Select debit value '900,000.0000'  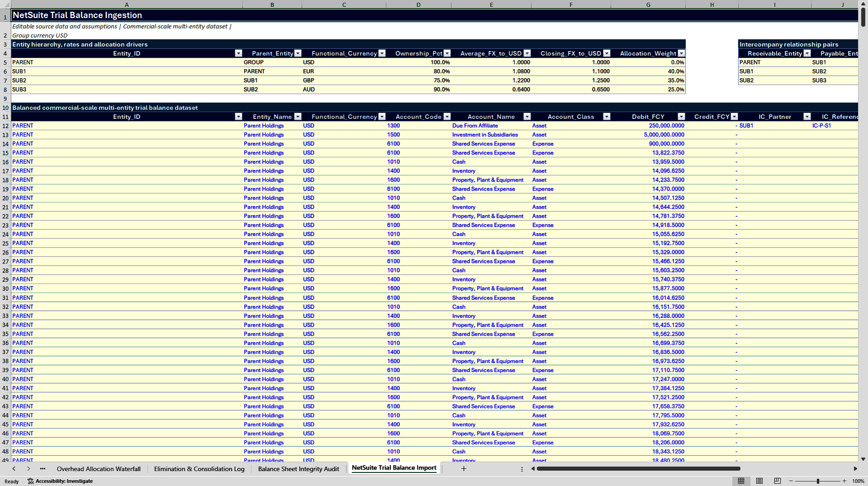(648, 144)
